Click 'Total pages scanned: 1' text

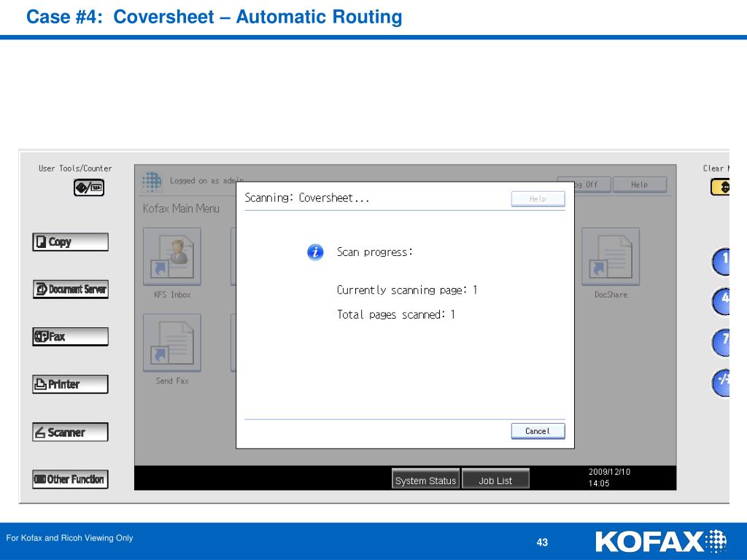pos(396,315)
